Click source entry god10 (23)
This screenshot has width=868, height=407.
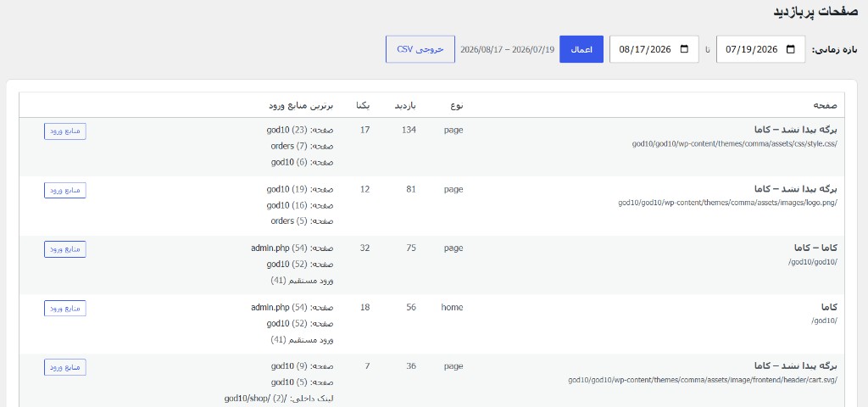click(x=300, y=130)
